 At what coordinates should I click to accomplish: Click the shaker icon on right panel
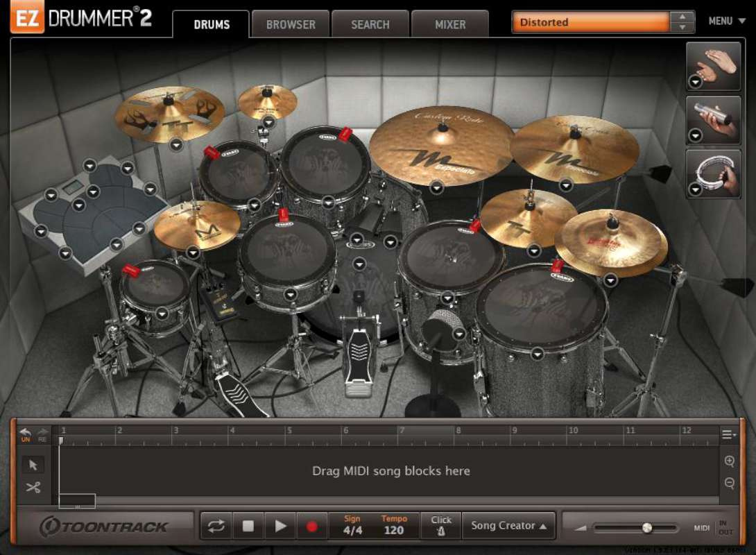tap(713, 119)
